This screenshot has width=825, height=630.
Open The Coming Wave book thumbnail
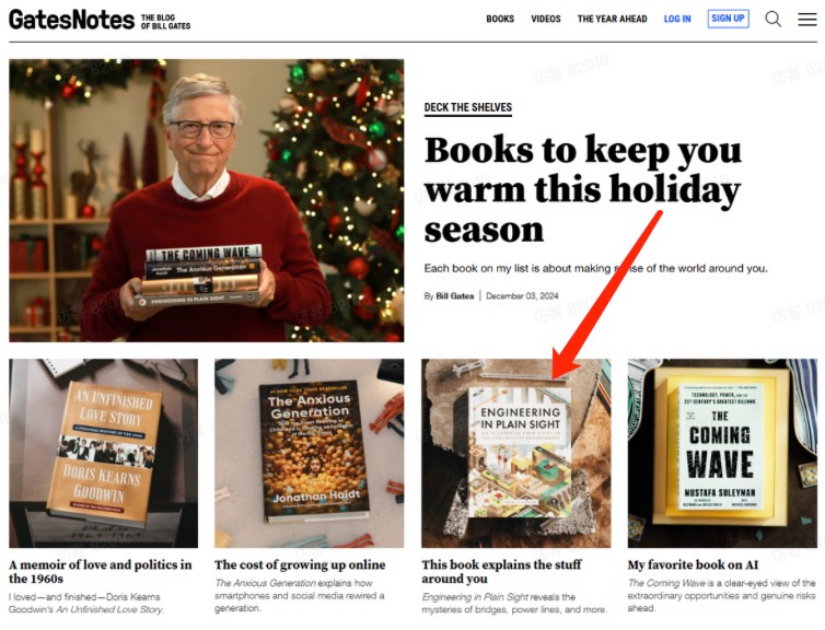coord(722,453)
